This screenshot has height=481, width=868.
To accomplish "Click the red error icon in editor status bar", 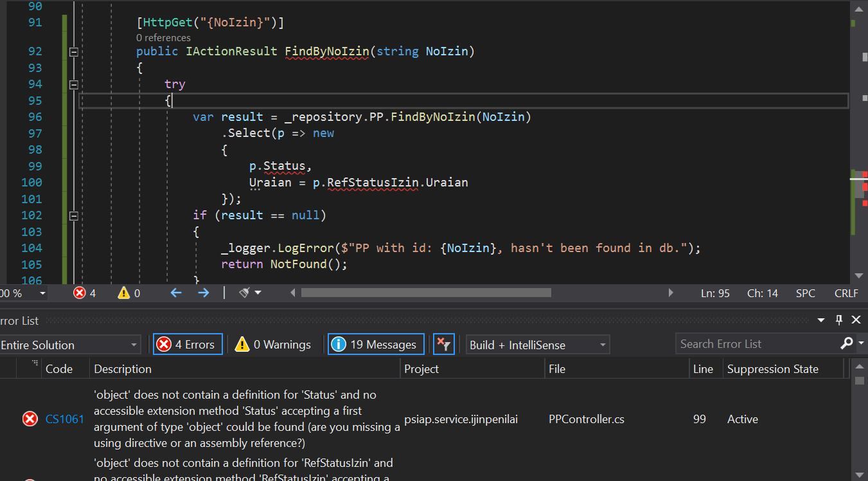I will point(80,293).
